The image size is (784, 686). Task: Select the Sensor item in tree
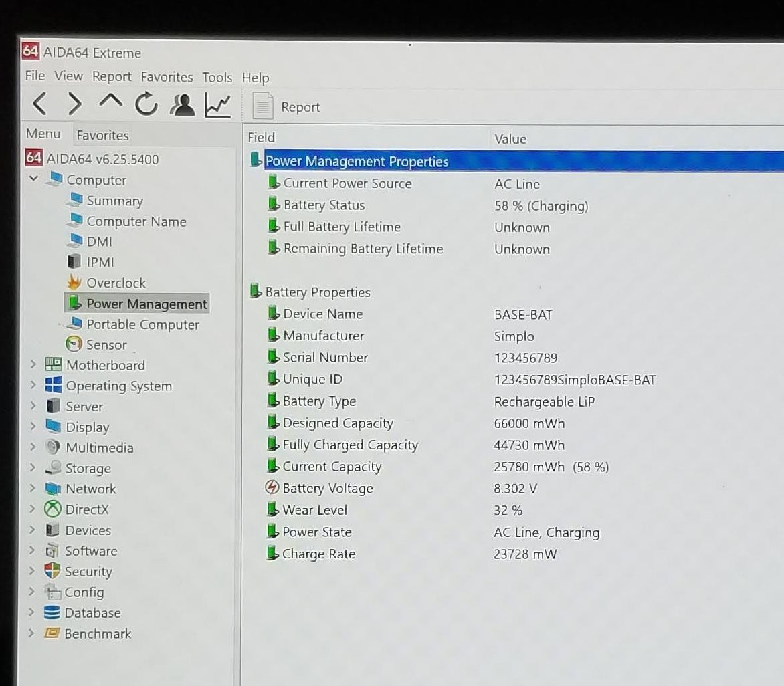tap(106, 345)
